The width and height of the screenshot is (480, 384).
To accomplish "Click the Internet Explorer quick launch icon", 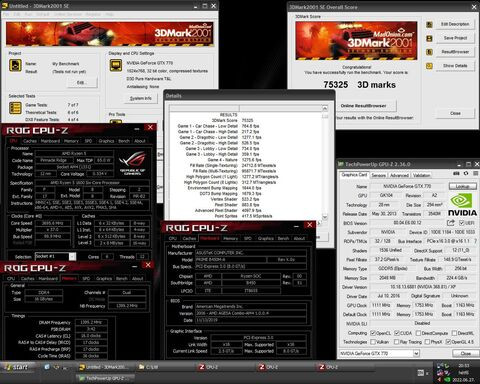I will point(47,367).
